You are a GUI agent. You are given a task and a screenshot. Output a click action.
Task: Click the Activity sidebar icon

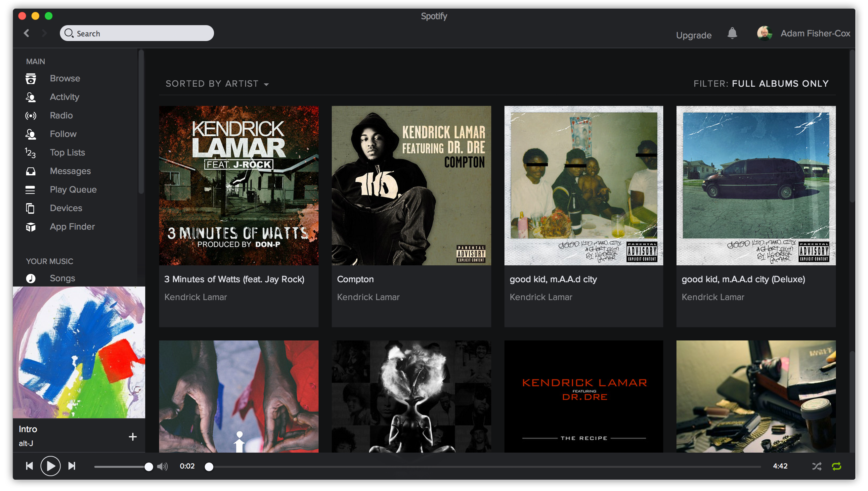(31, 97)
